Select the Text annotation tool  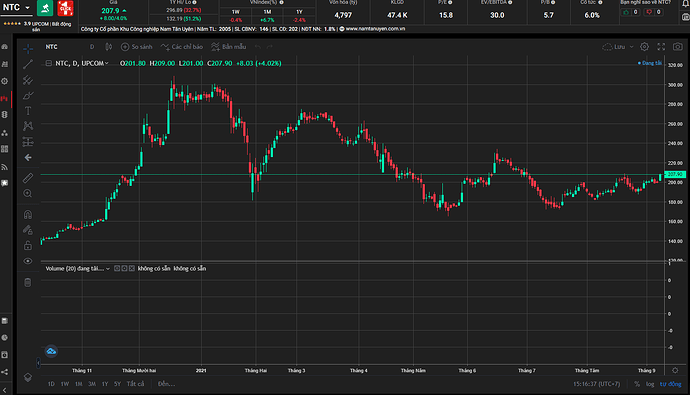point(28,111)
